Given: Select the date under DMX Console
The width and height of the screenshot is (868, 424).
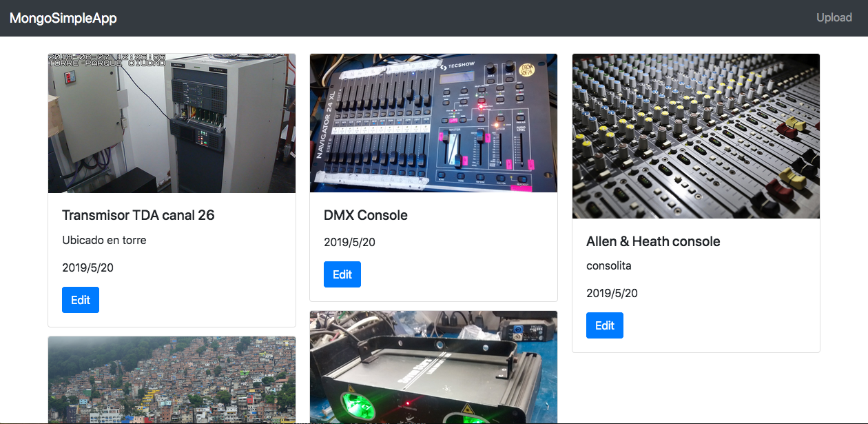Looking at the screenshot, I should click(x=349, y=242).
